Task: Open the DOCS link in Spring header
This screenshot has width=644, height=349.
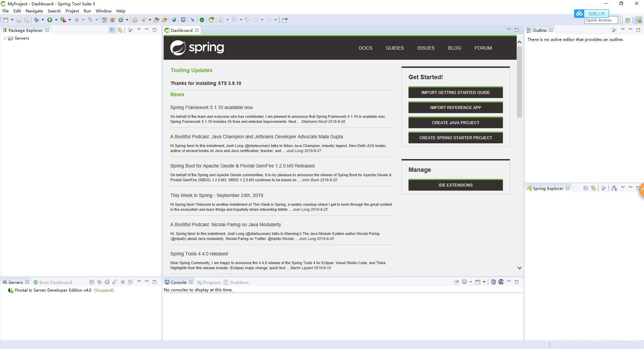Action: 366,48
